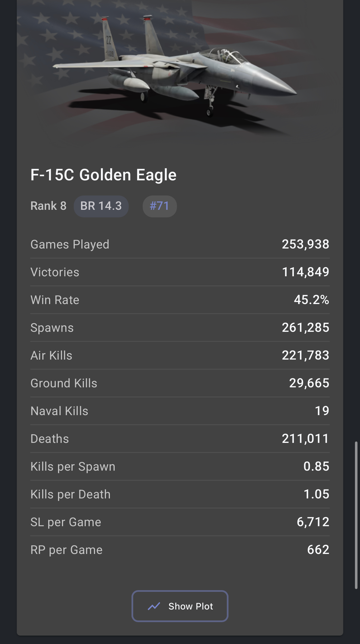360x644 pixels.
Task: Select the RP per Game label
Action: pyautogui.click(x=66, y=550)
